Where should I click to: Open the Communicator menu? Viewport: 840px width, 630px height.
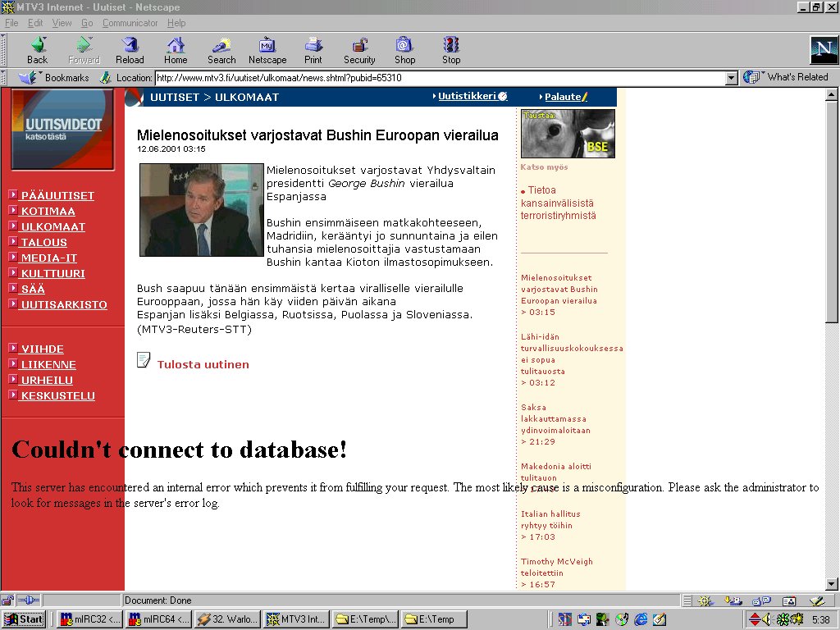pos(130,23)
